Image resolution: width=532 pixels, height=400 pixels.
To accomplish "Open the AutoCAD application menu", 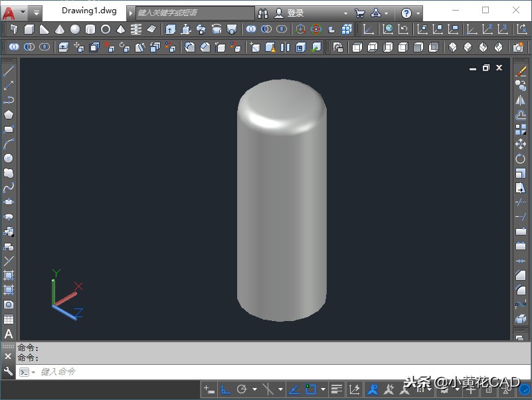I will coord(9,13).
